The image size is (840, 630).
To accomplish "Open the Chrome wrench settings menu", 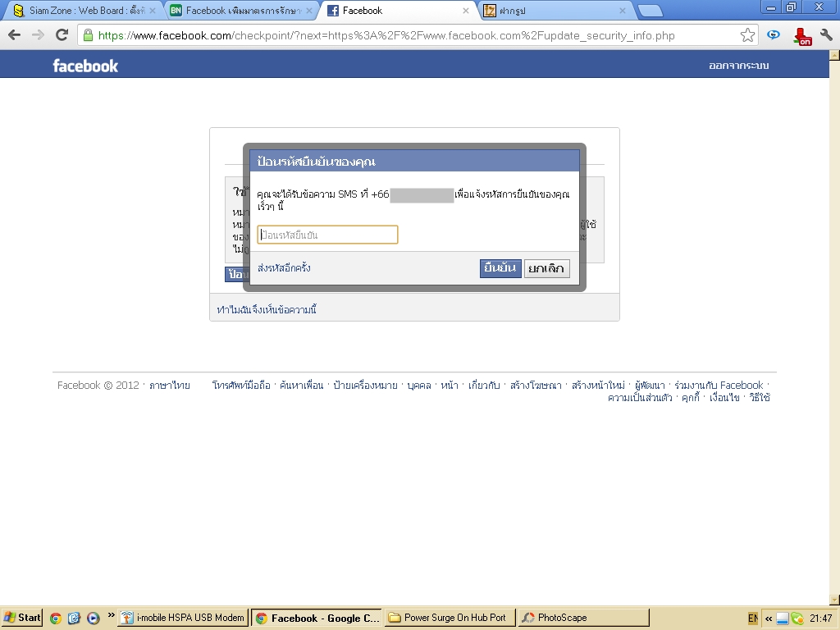I will pos(826,35).
